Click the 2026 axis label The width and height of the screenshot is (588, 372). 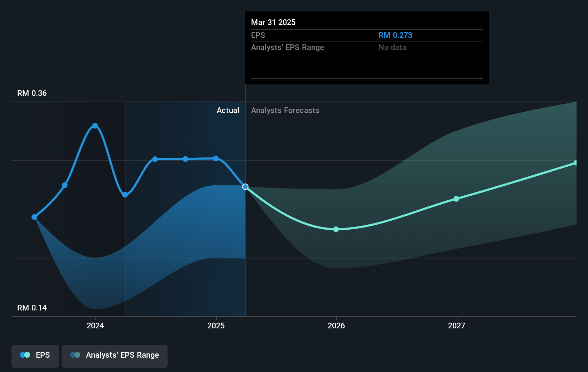pyautogui.click(x=336, y=326)
